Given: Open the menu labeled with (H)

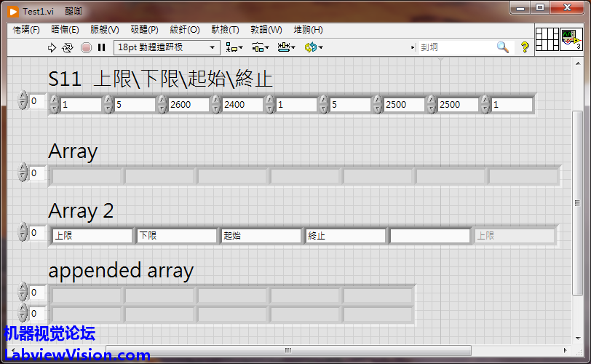Looking at the screenshot, I should (308, 30).
